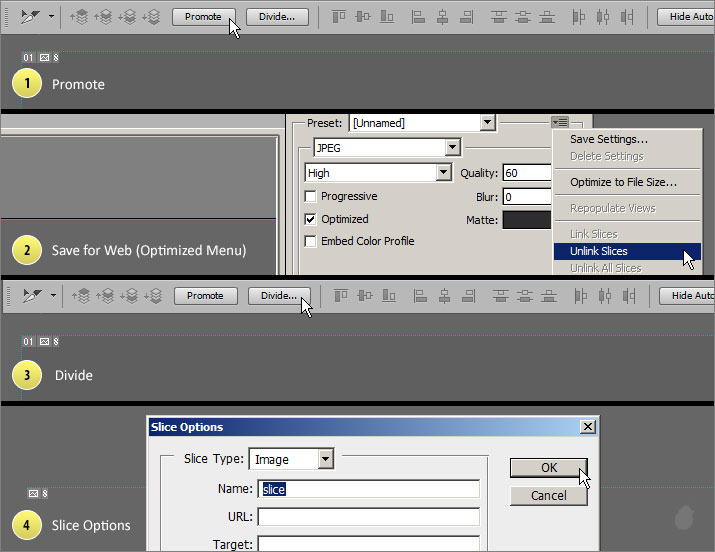Open the JPEG file format dropdown
Screen dimensions: 715x552
click(x=452, y=148)
